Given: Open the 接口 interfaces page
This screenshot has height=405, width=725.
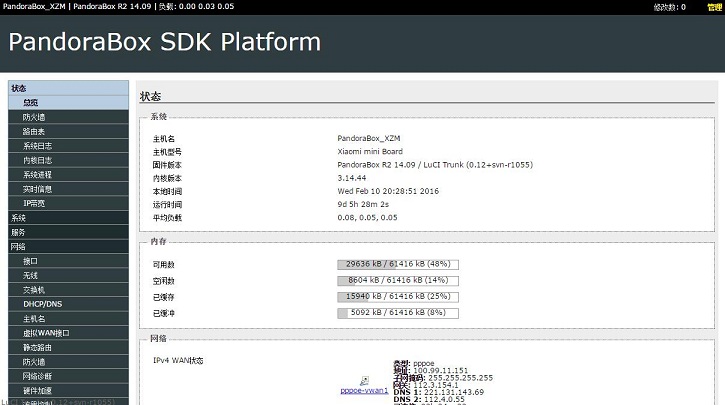Looking at the screenshot, I should pos(68,261).
